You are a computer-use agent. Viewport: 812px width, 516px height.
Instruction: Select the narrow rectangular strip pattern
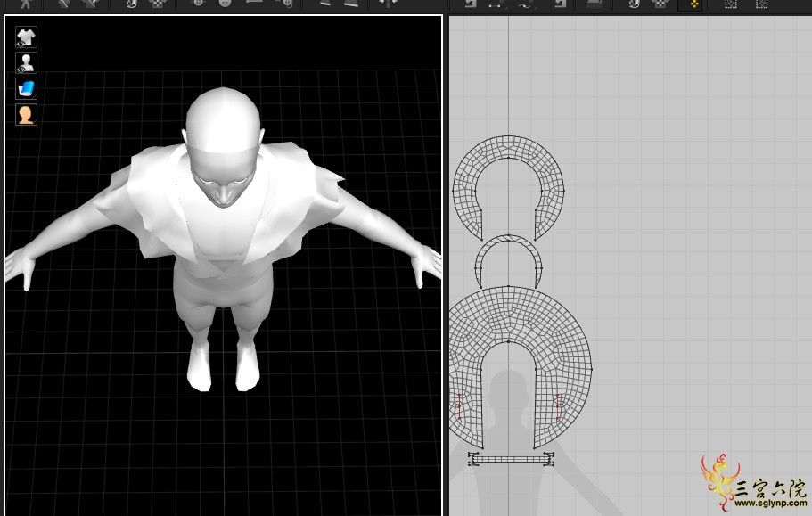pyautogui.click(x=511, y=459)
